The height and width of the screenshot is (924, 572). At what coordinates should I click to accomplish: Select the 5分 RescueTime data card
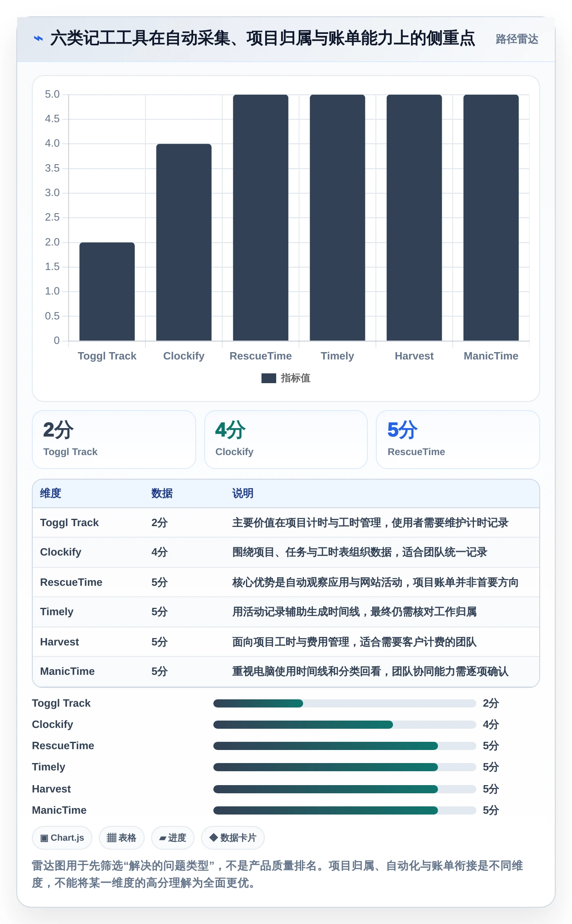coord(458,440)
